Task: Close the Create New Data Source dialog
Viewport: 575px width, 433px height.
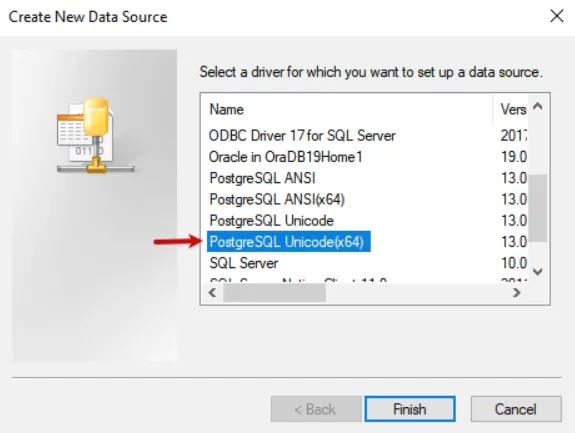Action: (557, 16)
